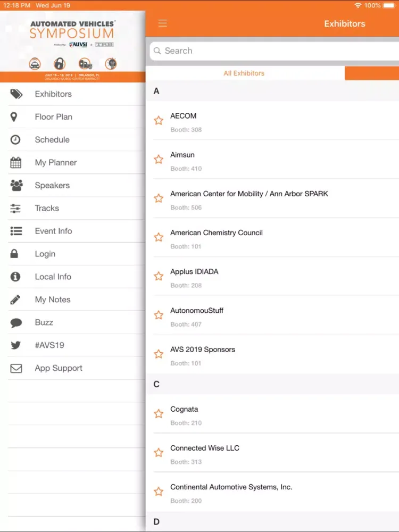Open AVS 2019 Sponsors entry
This screenshot has width=399, height=532.
click(272, 354)
